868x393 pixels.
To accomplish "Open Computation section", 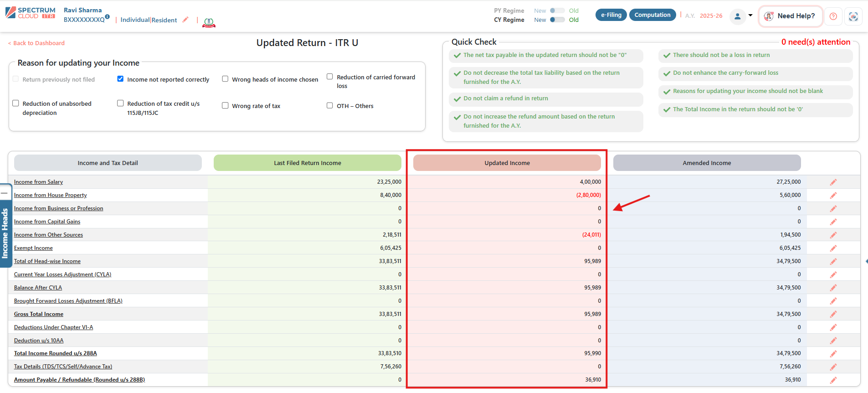I will pyautogui.click(x=652, y=15).
